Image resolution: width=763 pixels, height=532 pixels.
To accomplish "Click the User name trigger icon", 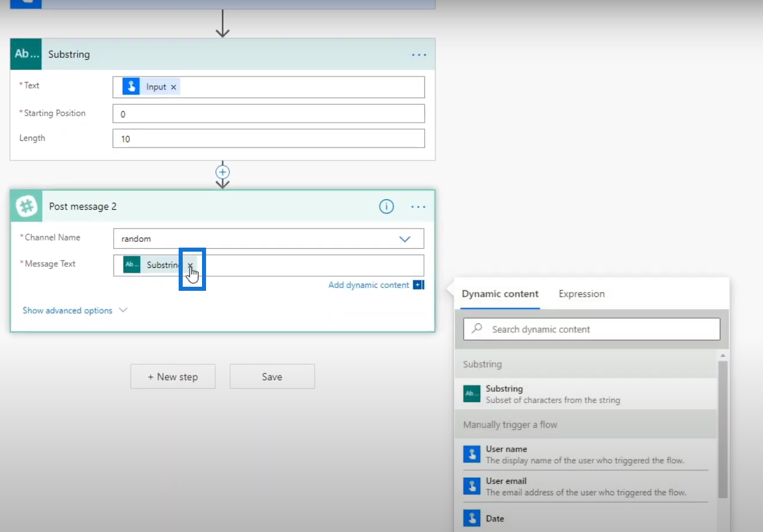I will [472, 454].
